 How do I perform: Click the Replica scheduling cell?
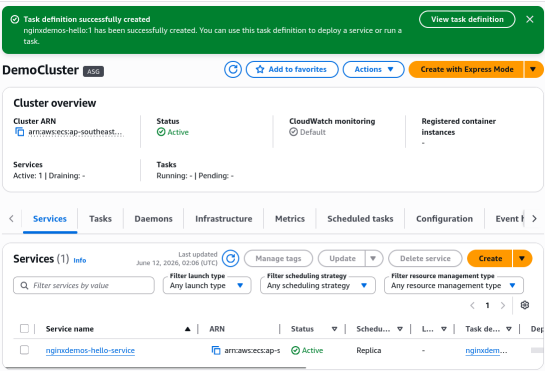(368, 350)
